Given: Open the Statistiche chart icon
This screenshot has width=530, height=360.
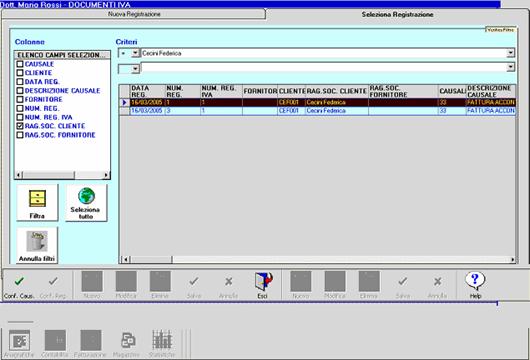Looking at the screenshot, I should click(162, 340).
